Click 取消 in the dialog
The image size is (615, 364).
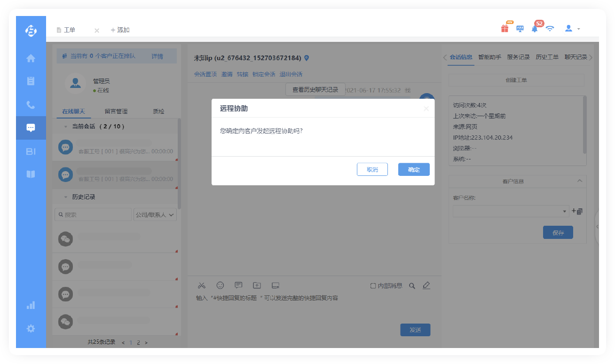point(372,170)
